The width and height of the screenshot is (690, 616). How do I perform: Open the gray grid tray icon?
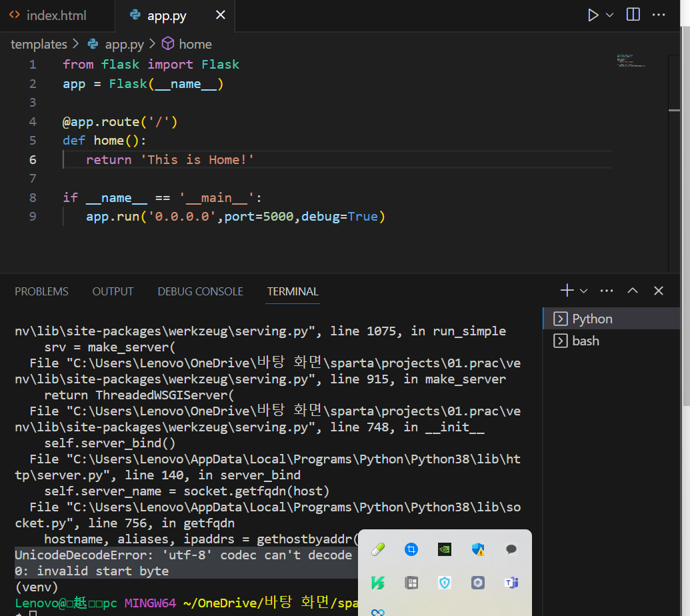coord(411,583)
